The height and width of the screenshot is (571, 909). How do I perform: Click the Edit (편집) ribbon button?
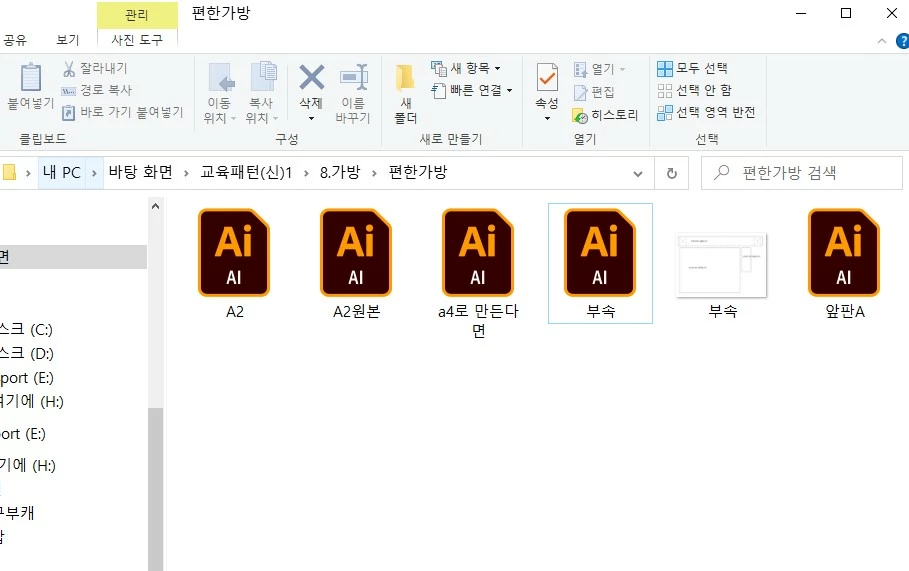(594, 92)
